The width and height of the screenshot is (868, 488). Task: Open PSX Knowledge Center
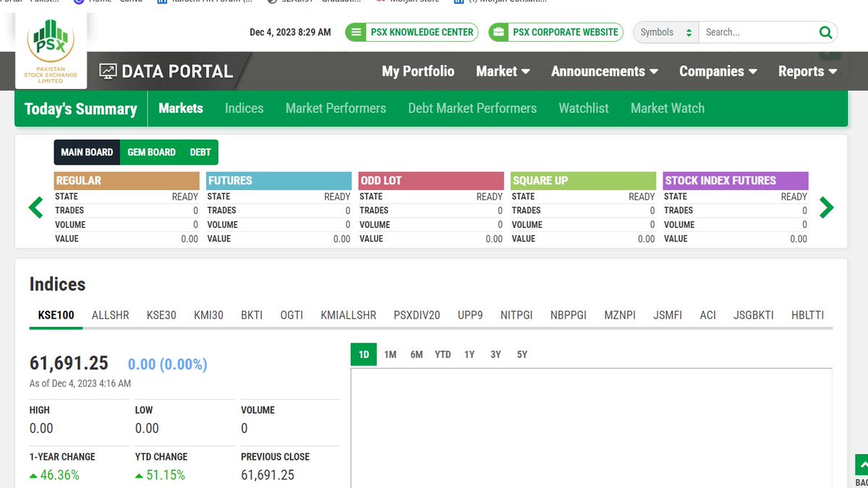click(x=412, y=32)
